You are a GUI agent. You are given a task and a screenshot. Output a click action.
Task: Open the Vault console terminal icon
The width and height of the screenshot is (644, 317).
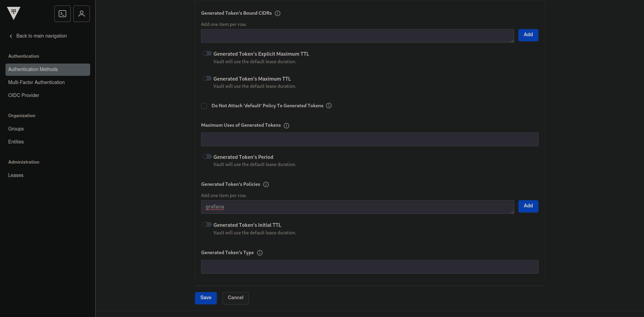(x=62, y=14)
